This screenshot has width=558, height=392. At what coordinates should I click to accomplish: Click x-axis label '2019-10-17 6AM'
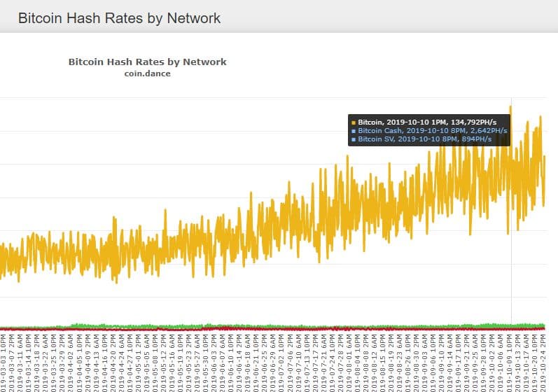(x=526, y=363)
